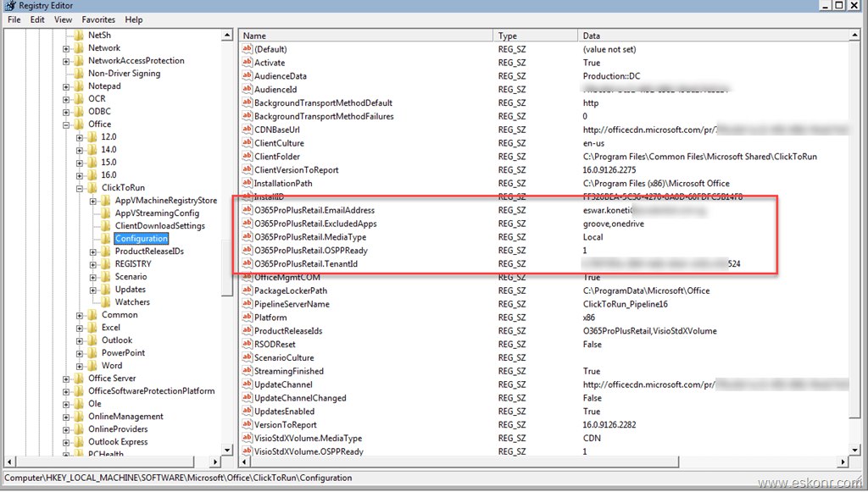Viewport: 868px width, 492px height.
Task: Select the O365ProPlusRetail.OSPPReady value
Action: coord(310,251)
